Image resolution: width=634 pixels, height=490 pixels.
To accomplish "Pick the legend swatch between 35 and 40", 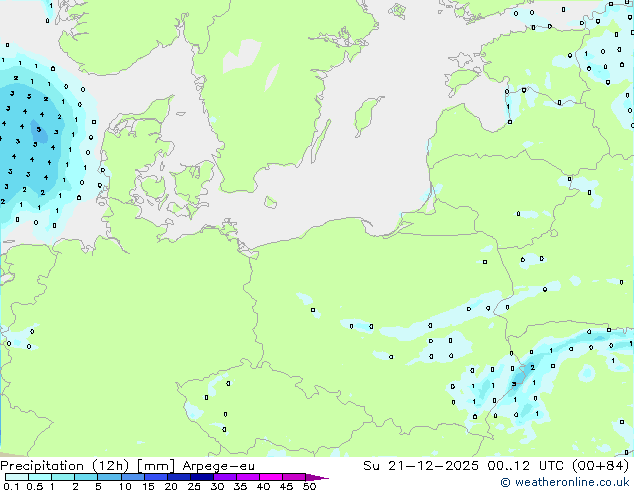I will [247, 477].
